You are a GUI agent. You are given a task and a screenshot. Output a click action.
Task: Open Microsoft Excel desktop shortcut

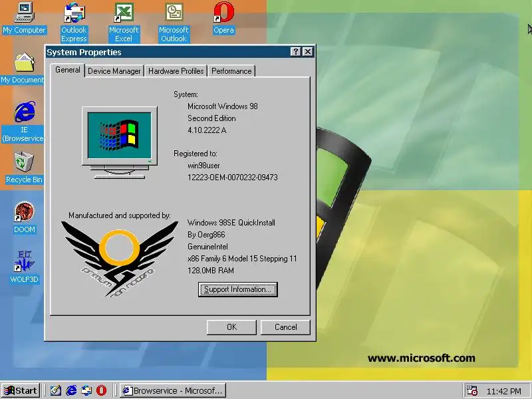tap(124, 22)
